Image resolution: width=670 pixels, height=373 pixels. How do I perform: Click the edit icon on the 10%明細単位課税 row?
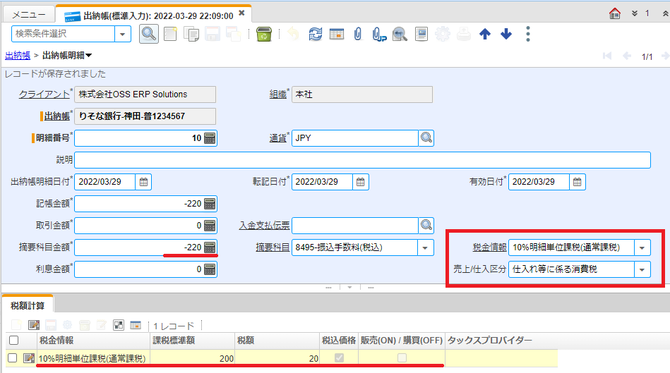[x=29, y=358]
